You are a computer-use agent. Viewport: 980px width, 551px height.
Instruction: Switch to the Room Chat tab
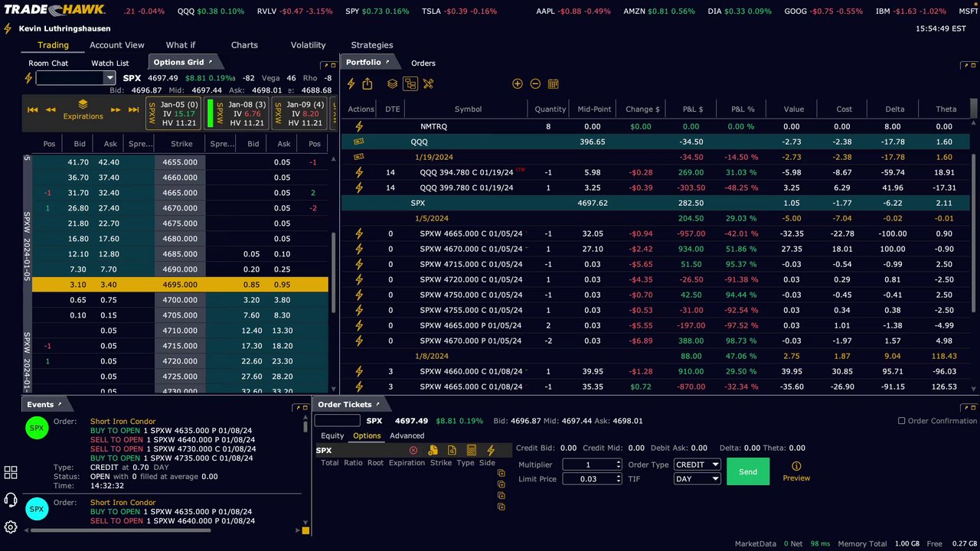click(48, 64)
